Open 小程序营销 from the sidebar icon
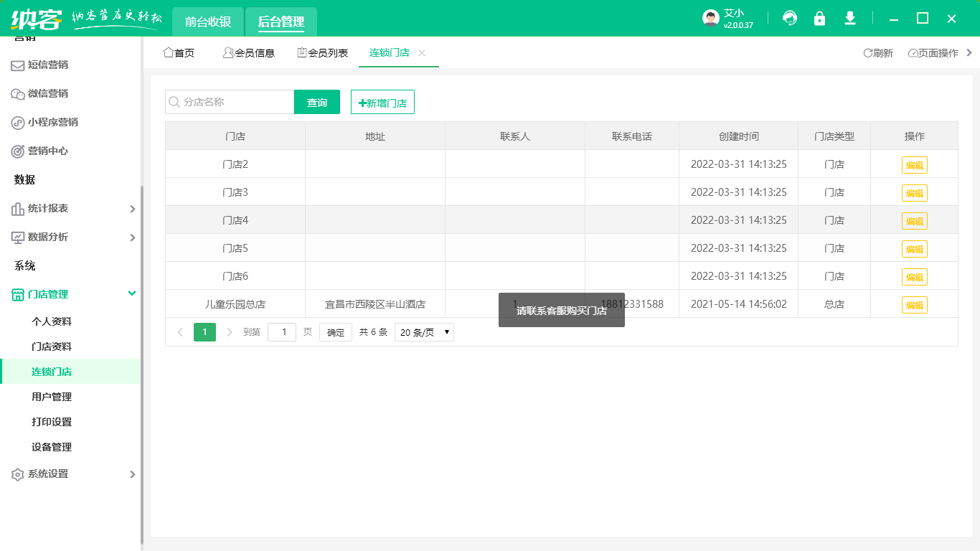The width and height of the screenshot is (980, 551). tap(17, 122)
